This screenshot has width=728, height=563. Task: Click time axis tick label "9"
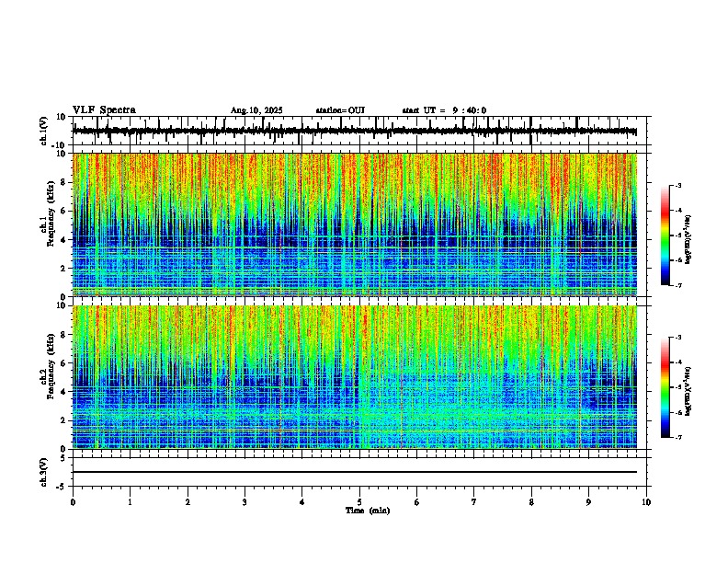coord(588,502)
